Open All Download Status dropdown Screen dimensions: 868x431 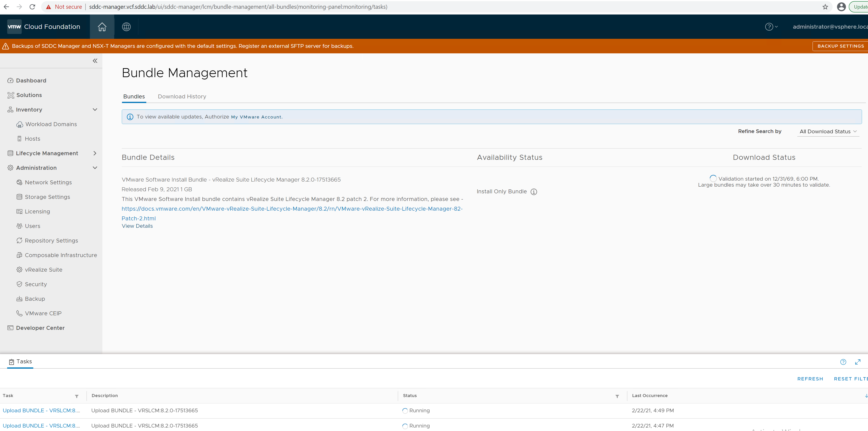coord(828,132)
